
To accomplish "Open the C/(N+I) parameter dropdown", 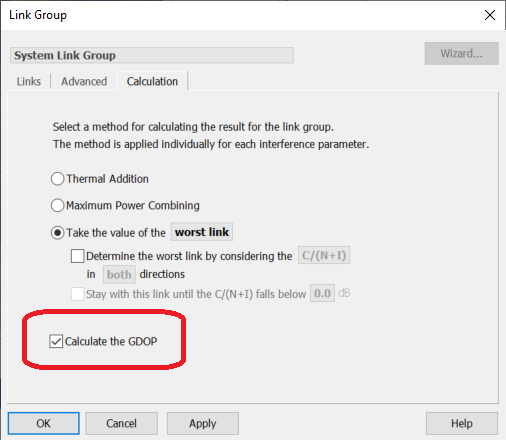I will 324,255.
